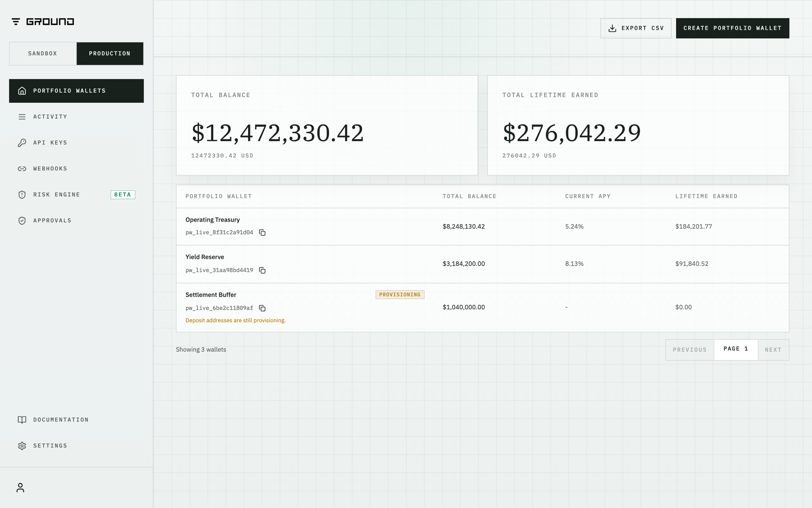The image size is (812, 508).
Task: Copy the Settlement Buffer wallet ID
Action: tap(262, 308)
